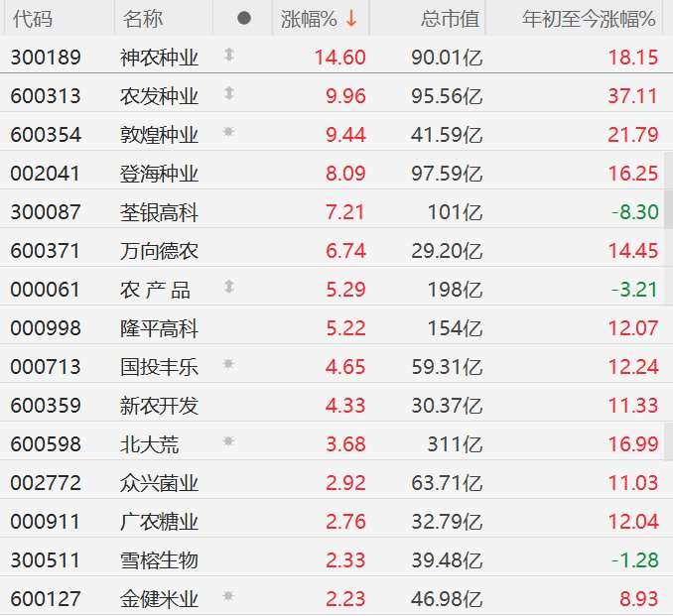The width and height of the screenshot is (673, 616).
Task: Click year-to-date value 37.11
Action: tap(633, 96)
